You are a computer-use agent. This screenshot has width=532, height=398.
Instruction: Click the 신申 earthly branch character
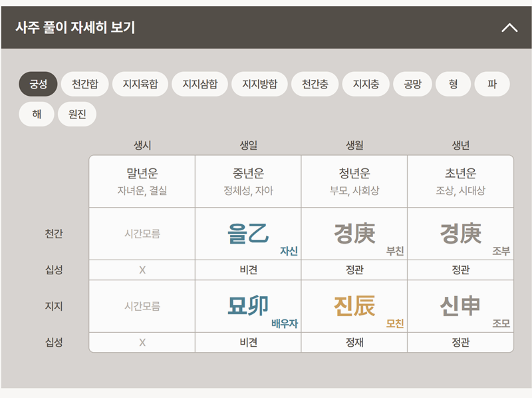point(461,306)
